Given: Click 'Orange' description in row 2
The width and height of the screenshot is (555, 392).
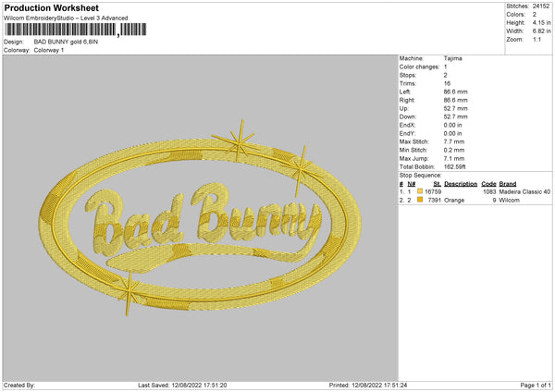Looking at the screenshot, I should pyautogui.click(x=454, y=201).
